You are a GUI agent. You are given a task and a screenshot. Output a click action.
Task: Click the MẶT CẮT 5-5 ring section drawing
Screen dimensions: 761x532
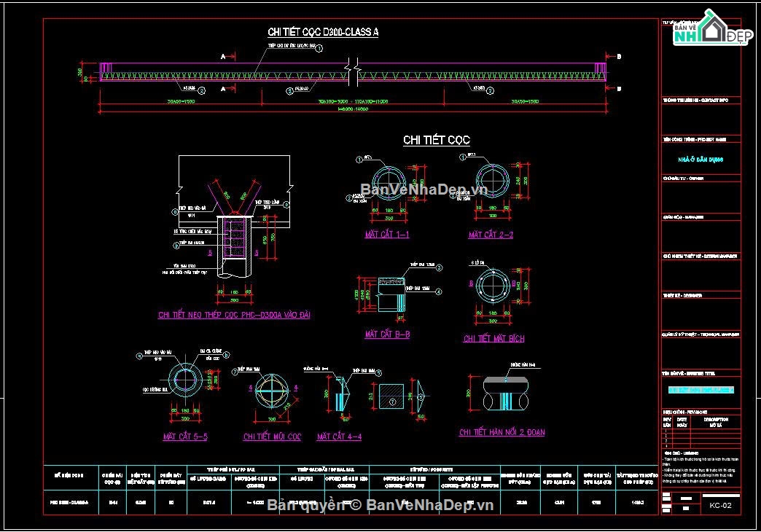click(x=185, y=380)
